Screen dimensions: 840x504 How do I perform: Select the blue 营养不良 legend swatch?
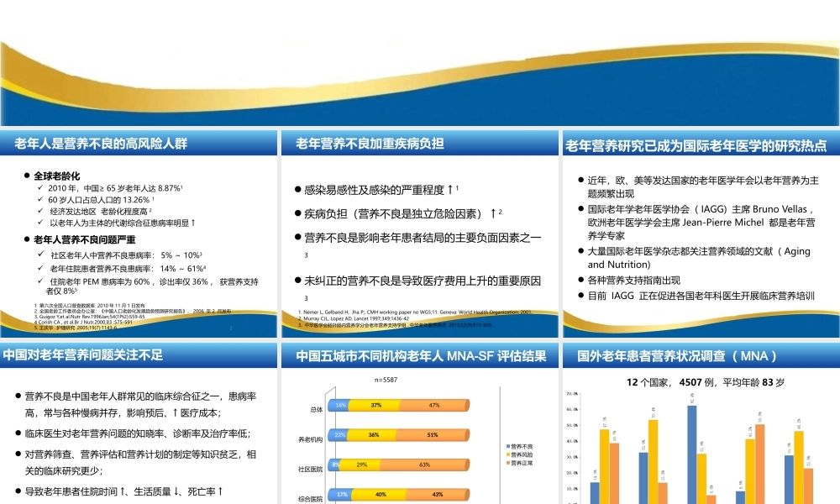click(x=507, y=446)
